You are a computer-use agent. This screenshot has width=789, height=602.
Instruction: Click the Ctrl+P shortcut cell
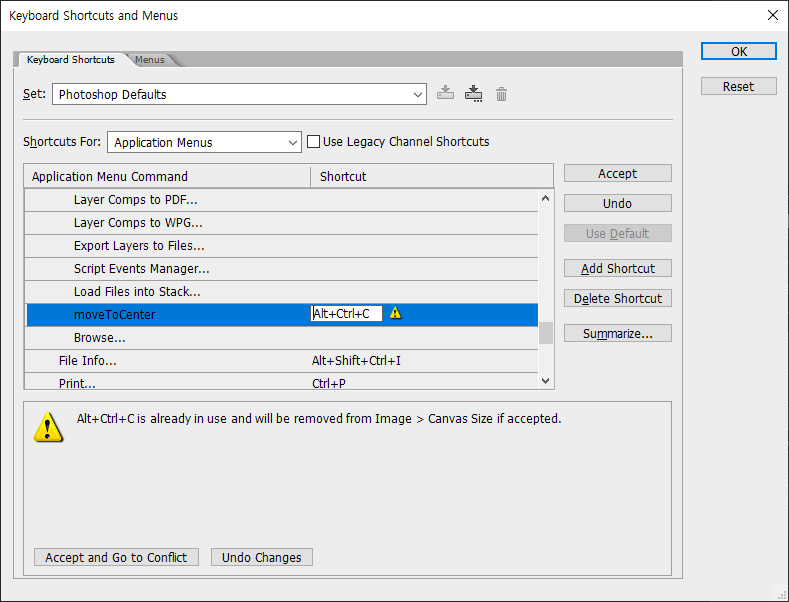(329, 384)
